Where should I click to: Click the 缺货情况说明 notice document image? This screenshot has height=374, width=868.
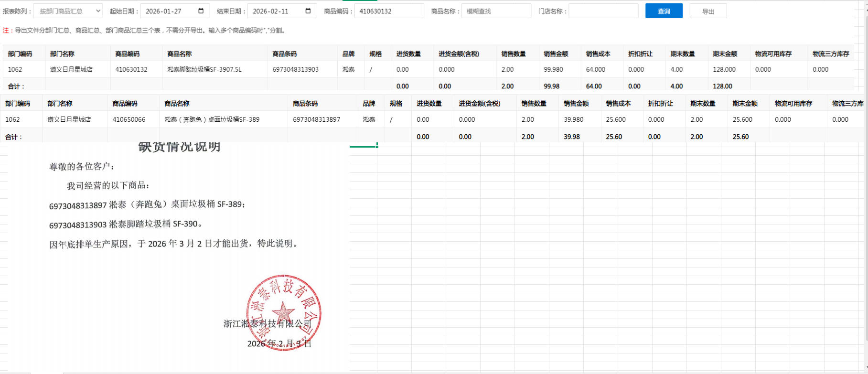click(179, 239)
